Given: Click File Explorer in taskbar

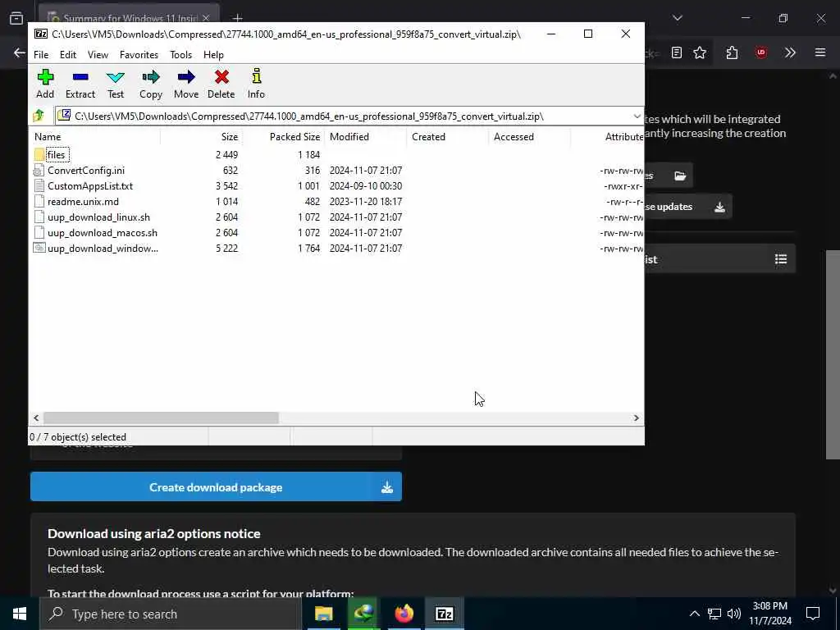Looking at the screenshot, I should coord(323,614).
